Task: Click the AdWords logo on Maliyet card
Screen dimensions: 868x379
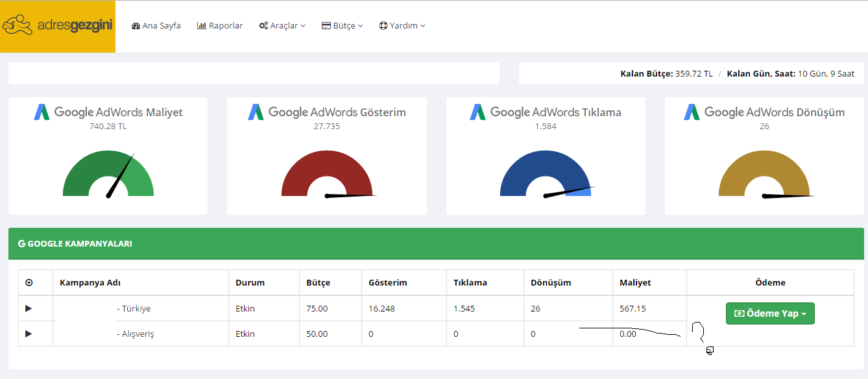Action: 42,112
